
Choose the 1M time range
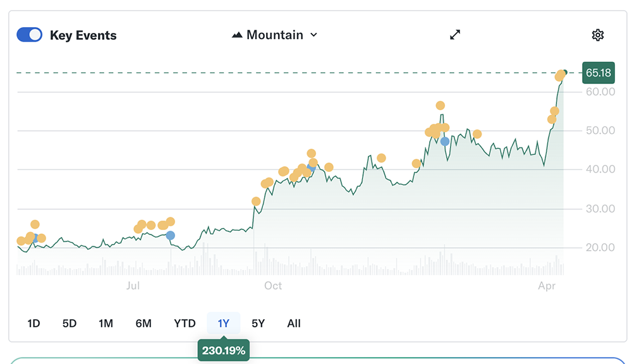tap(106, 323)
